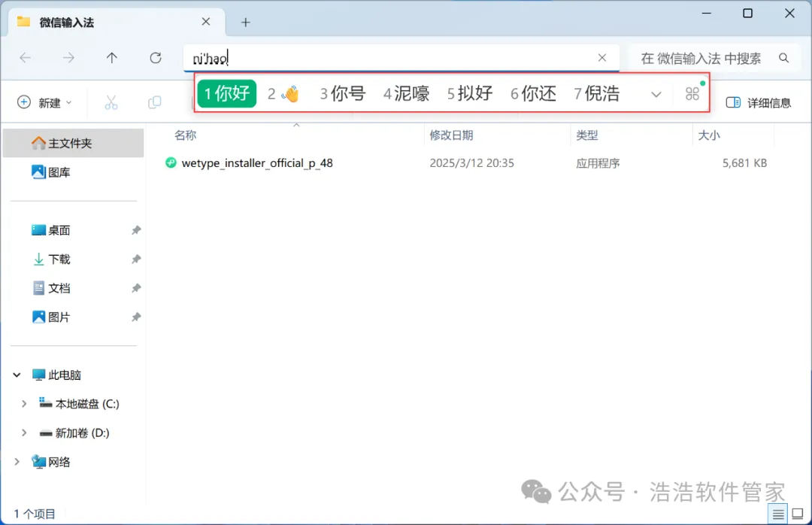The width and height of the screenshot is (812, 525).
Task: Select 新加卷 (D:) drive
Action: 74,432
